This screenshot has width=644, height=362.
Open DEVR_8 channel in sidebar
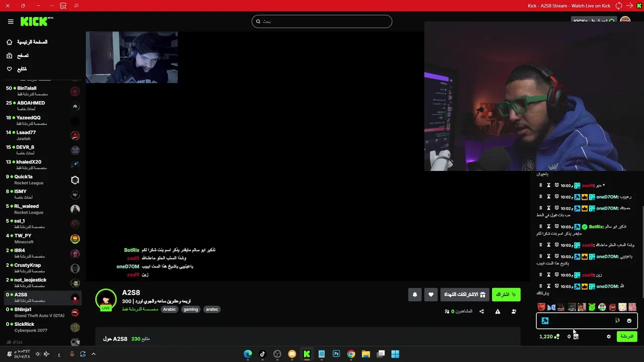tap(42, 150)
